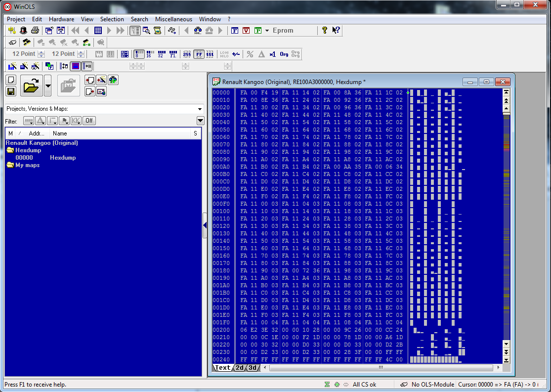Switch to decimal 255 number format
This screenshot has width=551, height=392.
pyautogui.click(x=187, y=54)
